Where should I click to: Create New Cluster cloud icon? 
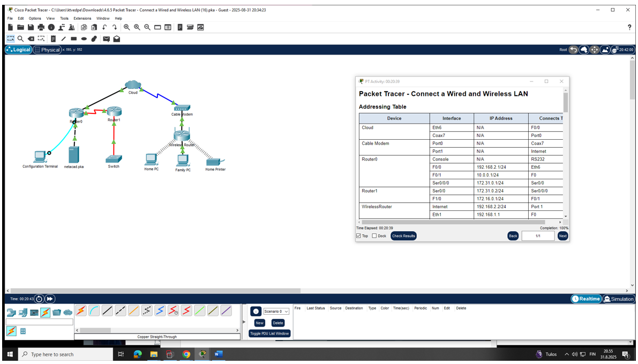click(584, 50)
